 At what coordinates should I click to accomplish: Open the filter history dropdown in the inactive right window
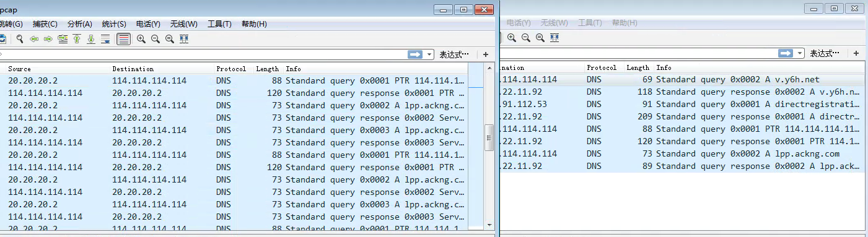tap(800, 53)
